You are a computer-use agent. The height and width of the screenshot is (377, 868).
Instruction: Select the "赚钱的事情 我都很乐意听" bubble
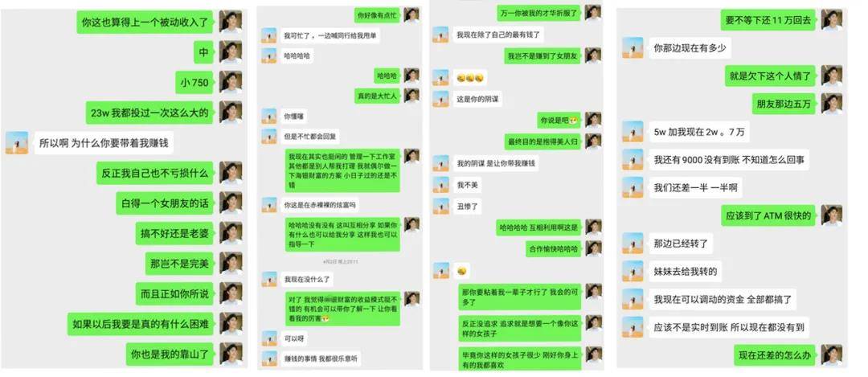[321, 359]
